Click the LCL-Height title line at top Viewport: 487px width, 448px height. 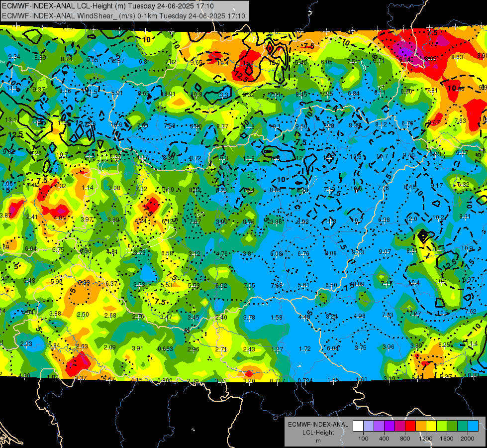pos(108,5)
